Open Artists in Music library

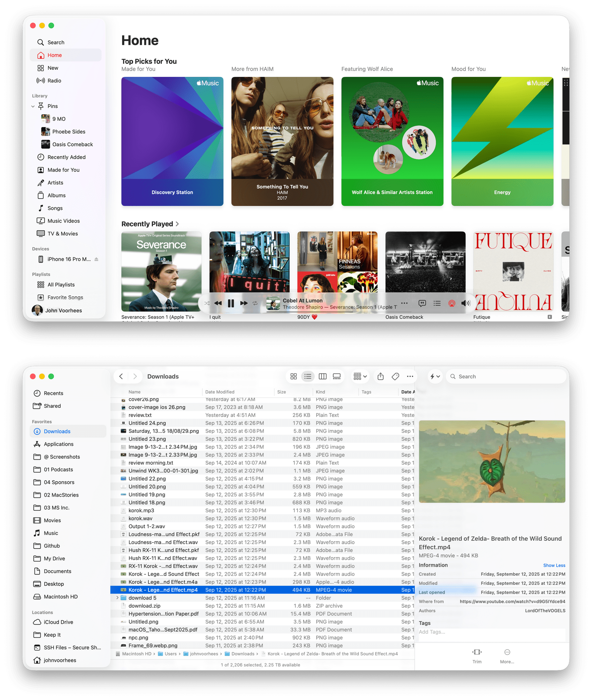(65, 183)
